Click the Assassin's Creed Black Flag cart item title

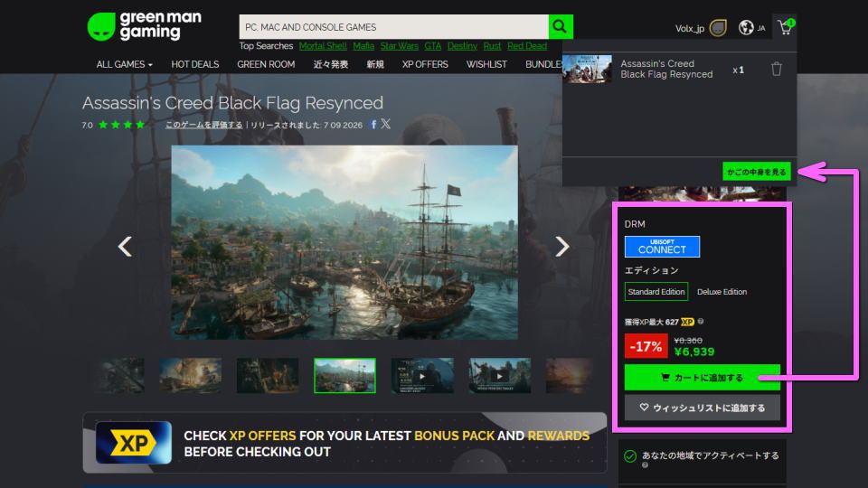point(666,70)
